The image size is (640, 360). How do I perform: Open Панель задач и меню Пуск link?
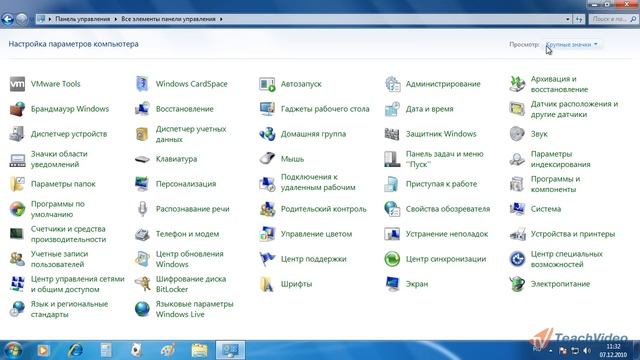444,159
